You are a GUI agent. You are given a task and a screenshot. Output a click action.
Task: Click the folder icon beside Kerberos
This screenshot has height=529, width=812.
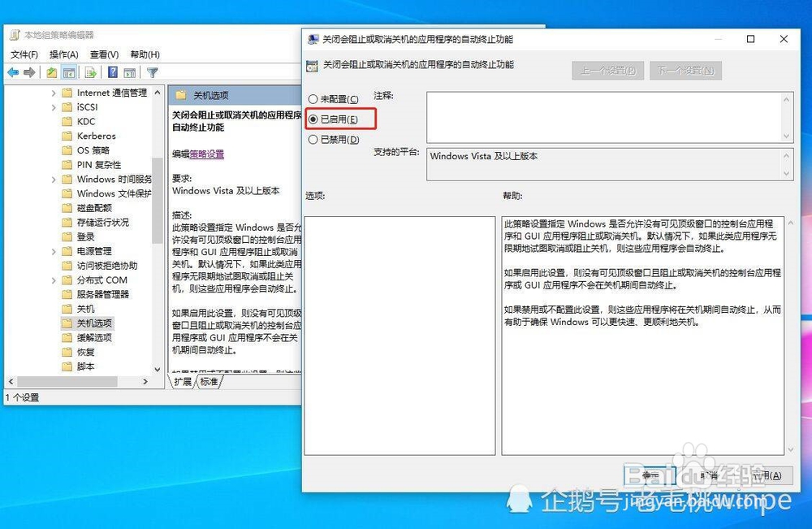67,137
